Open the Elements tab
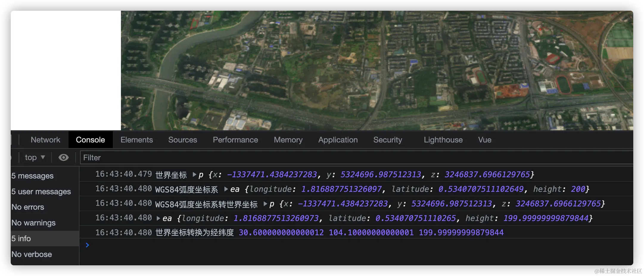644x276 pixels. (137, 140)
